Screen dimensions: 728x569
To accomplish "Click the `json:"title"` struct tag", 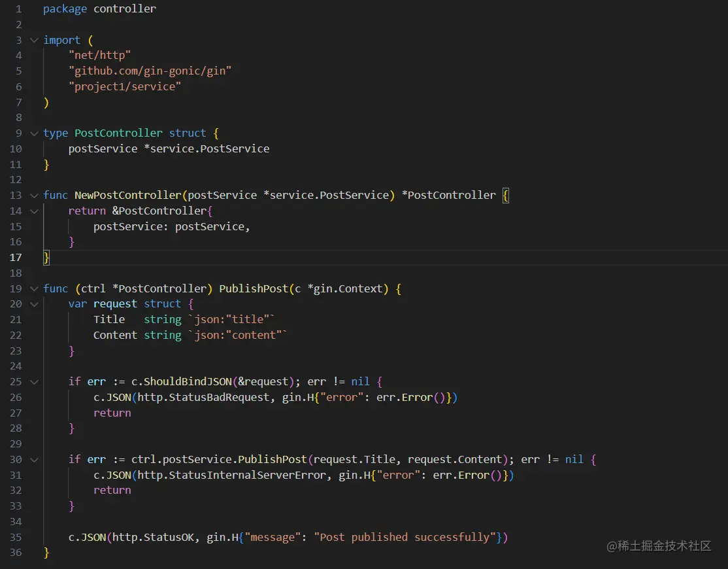I will tap(232, 320).
